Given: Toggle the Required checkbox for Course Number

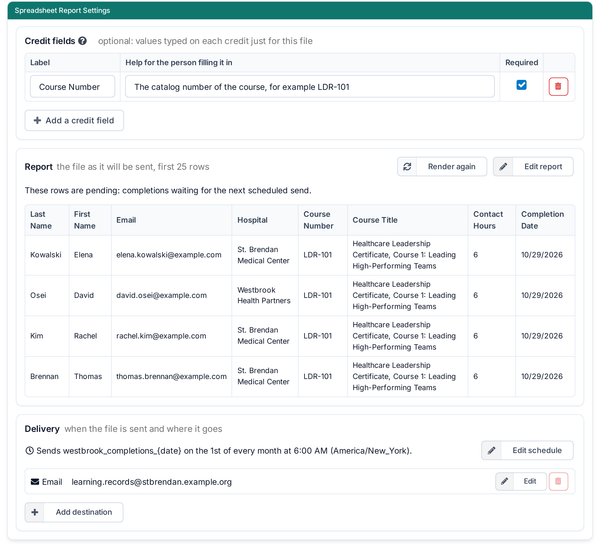Looking at the screenshot, I should point(521,85).
